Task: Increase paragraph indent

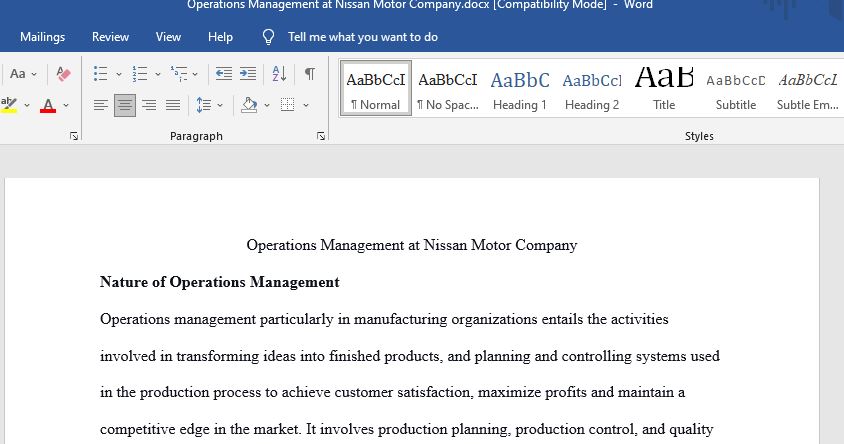Action: [248, 74]
